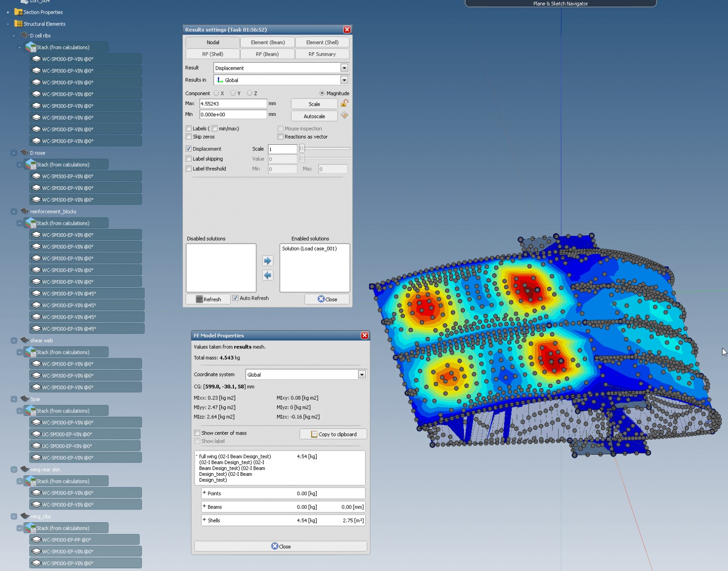
Task: Collapse the shear web tree node
Action: tap(14, 341)
